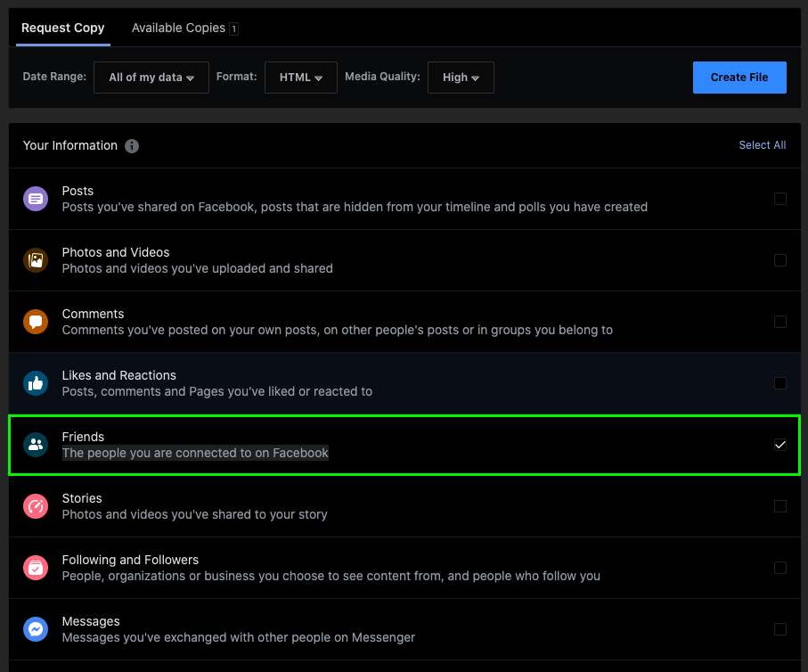Click the Select All link

(x=763, y=145)
